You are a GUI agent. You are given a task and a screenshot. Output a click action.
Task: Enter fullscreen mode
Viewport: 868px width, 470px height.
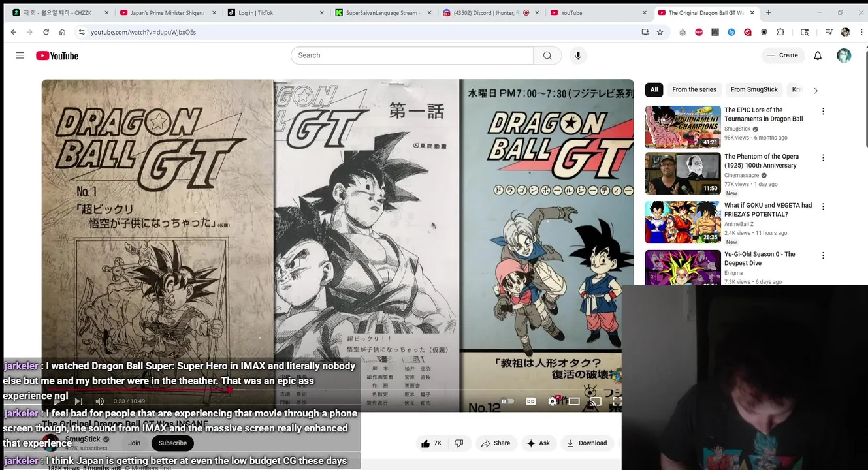(617, 401)
